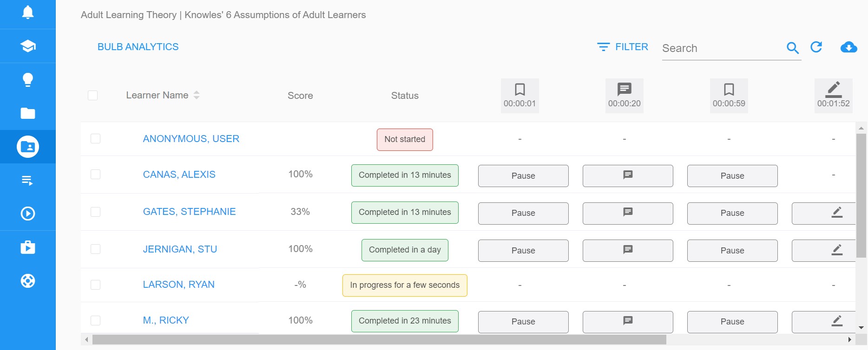Click the refresh icon

[x=816, y=47]
